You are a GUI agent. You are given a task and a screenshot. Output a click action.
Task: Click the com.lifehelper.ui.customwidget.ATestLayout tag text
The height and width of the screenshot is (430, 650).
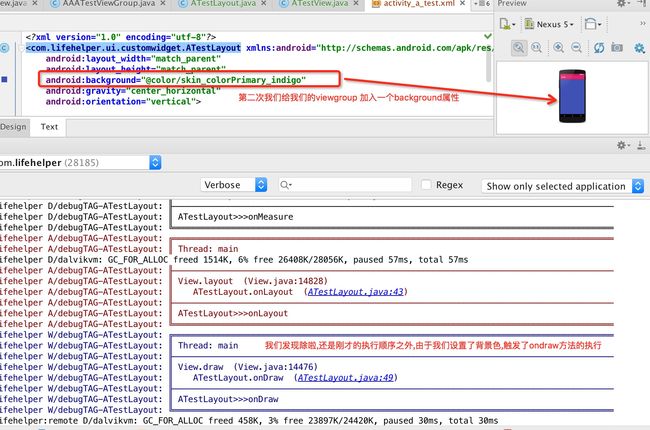click(133, 48)
